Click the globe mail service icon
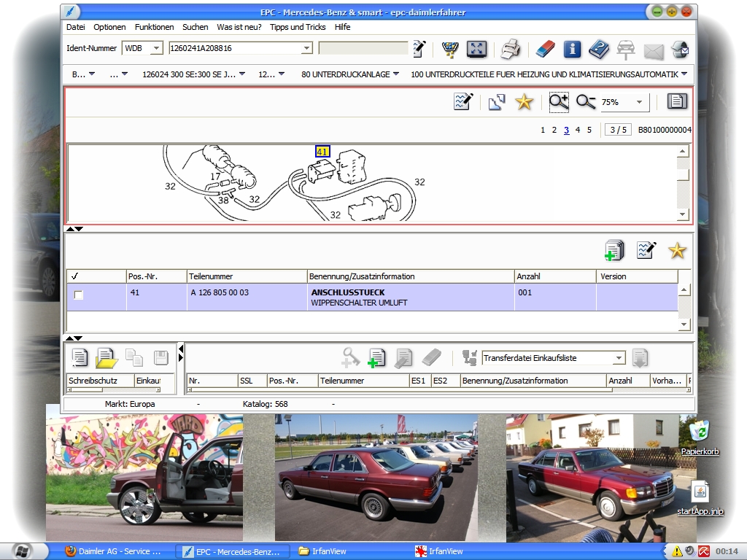Screen dimensions: 747x560 click(x=680, y=49)
